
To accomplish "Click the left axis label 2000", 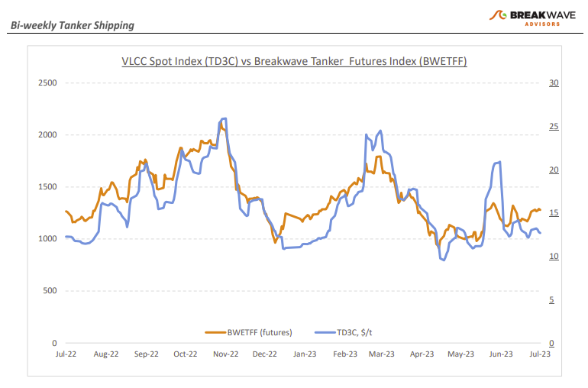I will tap(47, 134).
